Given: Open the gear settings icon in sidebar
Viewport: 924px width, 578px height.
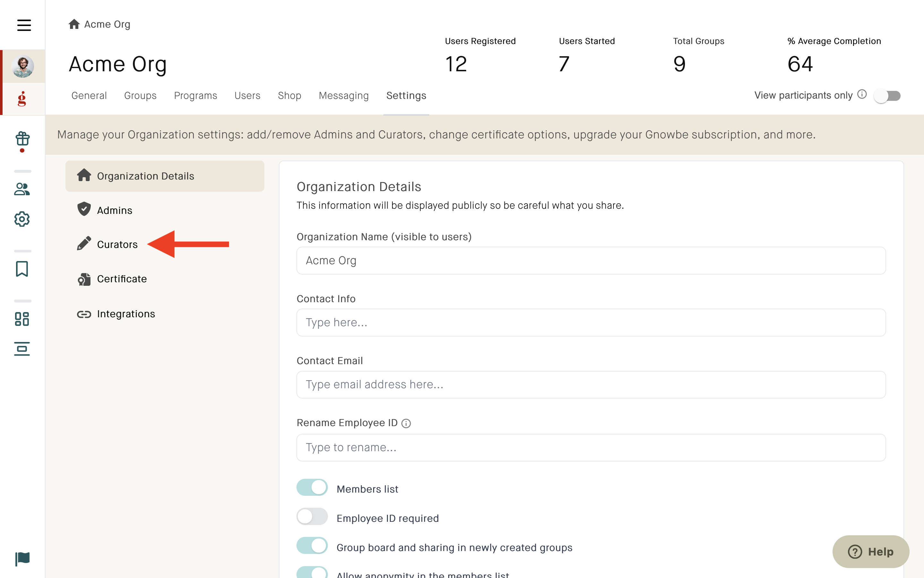Looking at the screenshot, I should click(22, 219).
